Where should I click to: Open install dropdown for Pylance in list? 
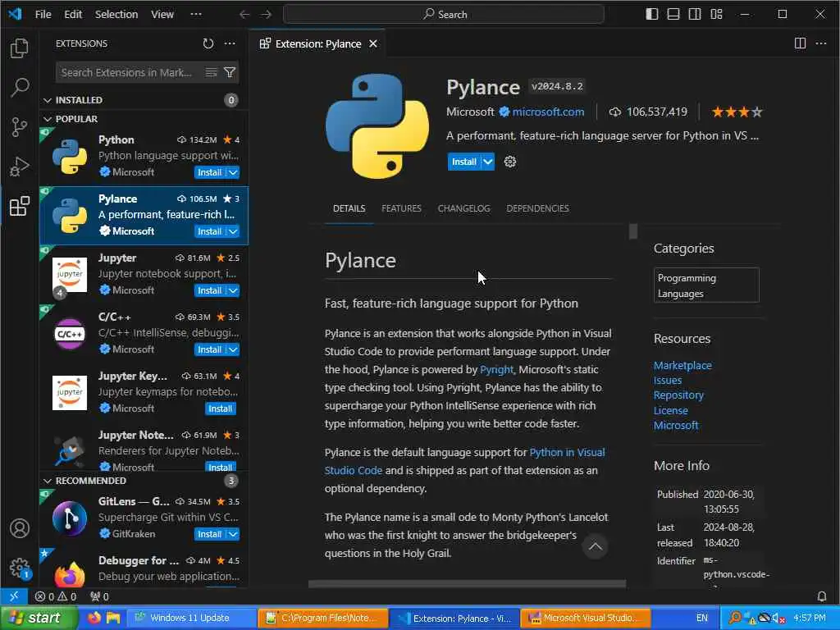tap(232, 231)
